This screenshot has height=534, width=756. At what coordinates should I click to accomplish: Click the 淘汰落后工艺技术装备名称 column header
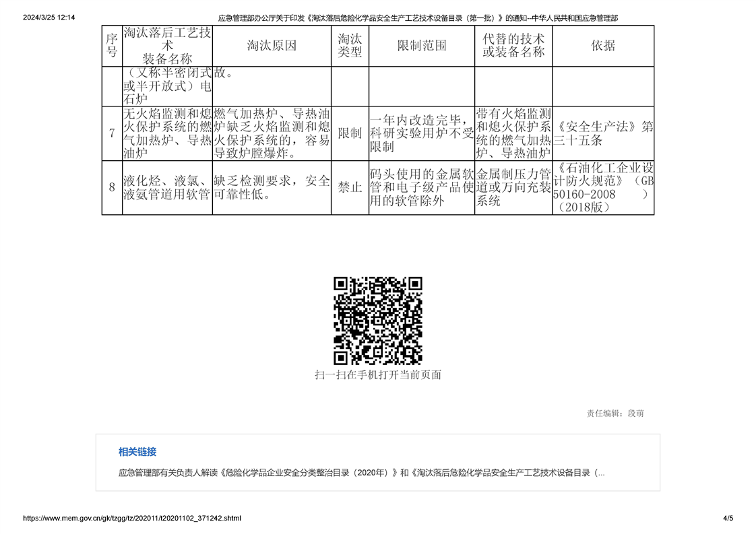pos(167,46)
